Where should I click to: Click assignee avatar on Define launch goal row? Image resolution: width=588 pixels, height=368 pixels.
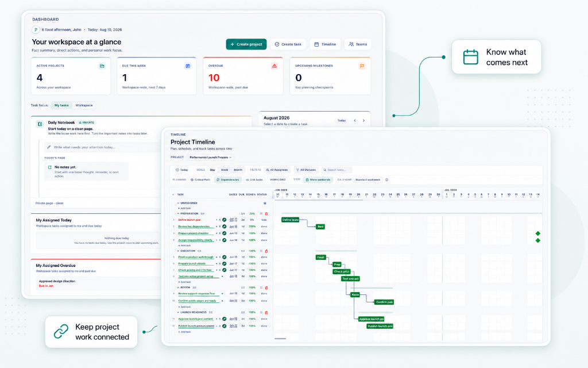click(225, 220)
